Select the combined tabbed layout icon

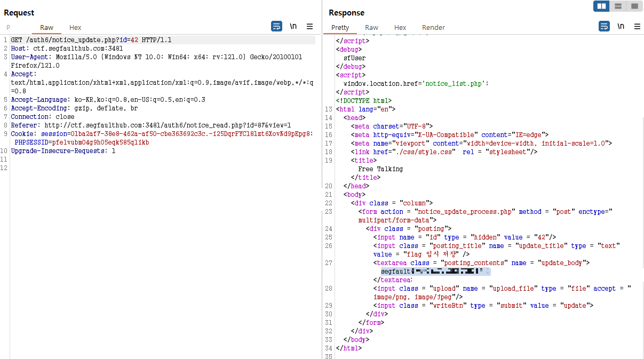(x=634, y=6)
